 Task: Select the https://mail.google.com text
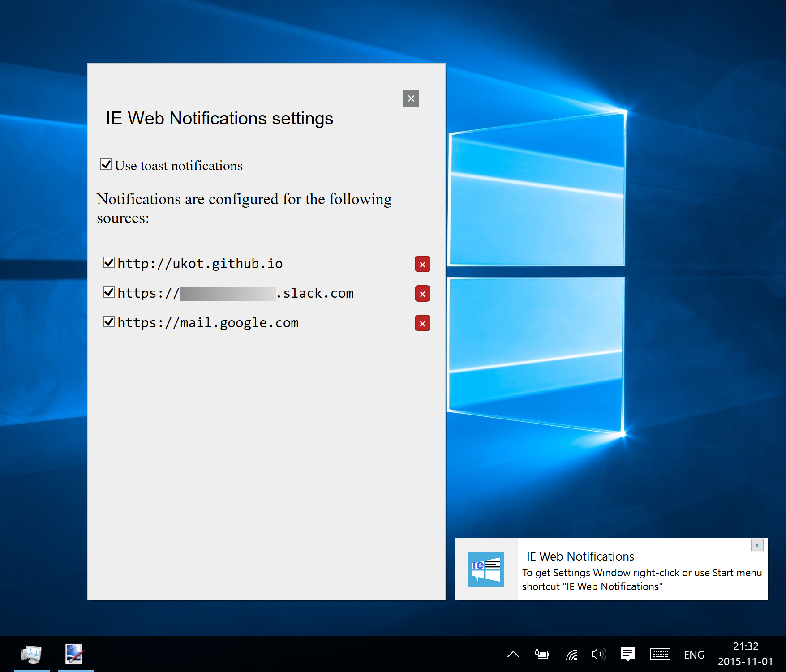tap(208, 322)
